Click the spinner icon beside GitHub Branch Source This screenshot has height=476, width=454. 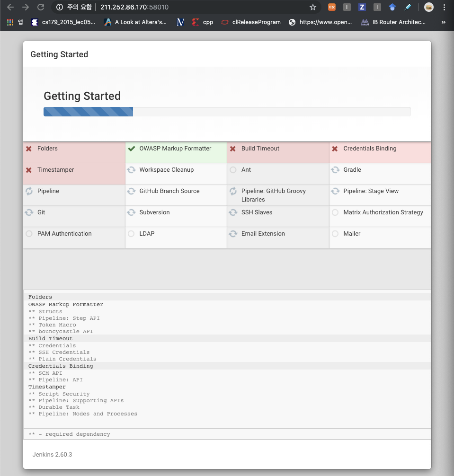click(131, 191)
